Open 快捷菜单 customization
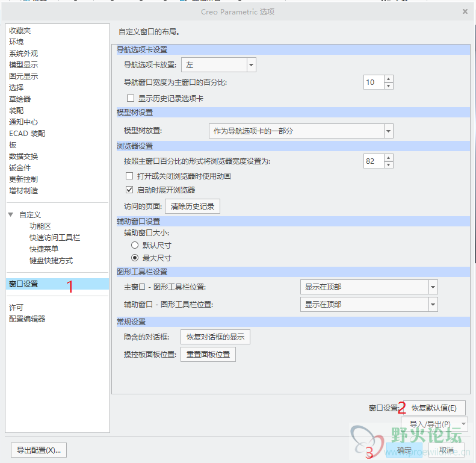Image resolution: width=476 pixels, height=463 pixels. point(44,249)
